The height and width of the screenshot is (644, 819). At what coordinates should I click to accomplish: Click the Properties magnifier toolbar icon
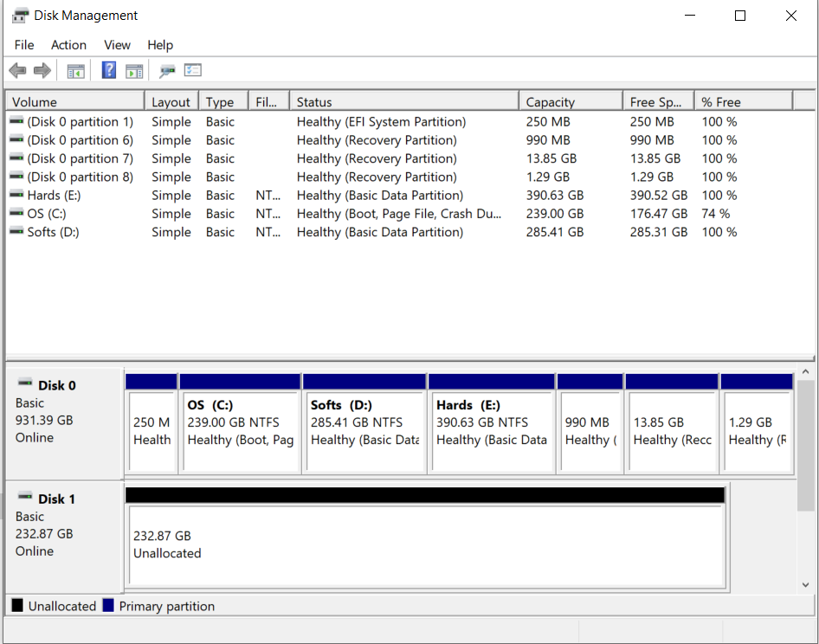click(168, 70)
